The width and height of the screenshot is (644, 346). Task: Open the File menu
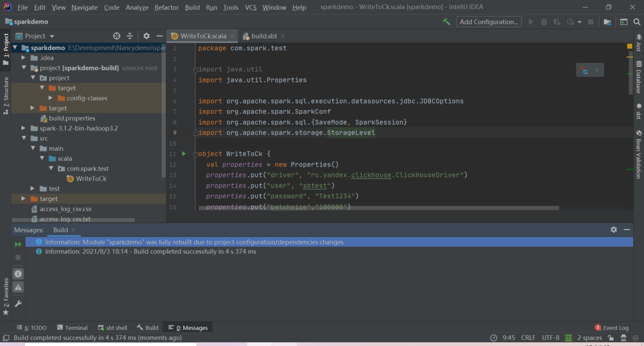(x=23, y=8)
